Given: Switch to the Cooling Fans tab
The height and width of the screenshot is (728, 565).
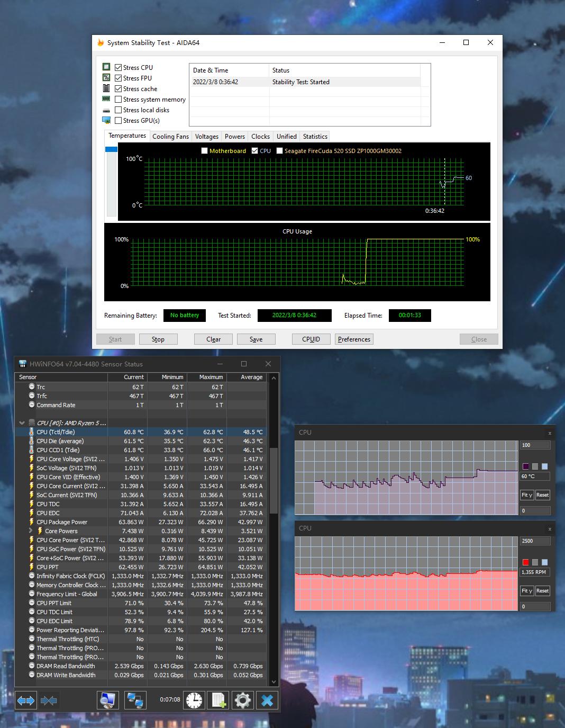Looking at the screenshot, I should click(x=170, y=137).
